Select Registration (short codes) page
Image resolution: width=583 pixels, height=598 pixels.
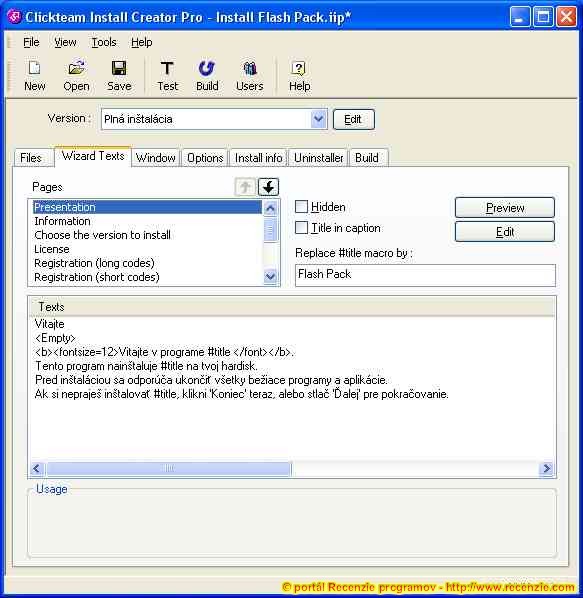[x=147, y=277]
